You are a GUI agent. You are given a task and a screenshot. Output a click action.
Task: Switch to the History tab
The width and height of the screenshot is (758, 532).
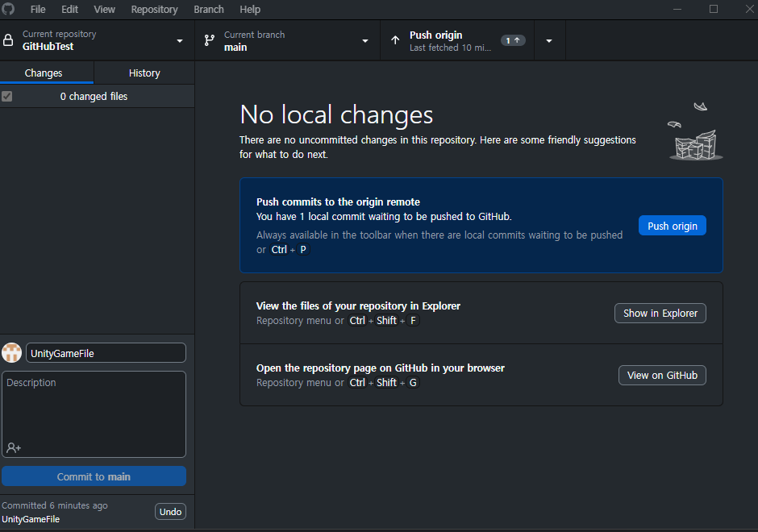point(144,73)
